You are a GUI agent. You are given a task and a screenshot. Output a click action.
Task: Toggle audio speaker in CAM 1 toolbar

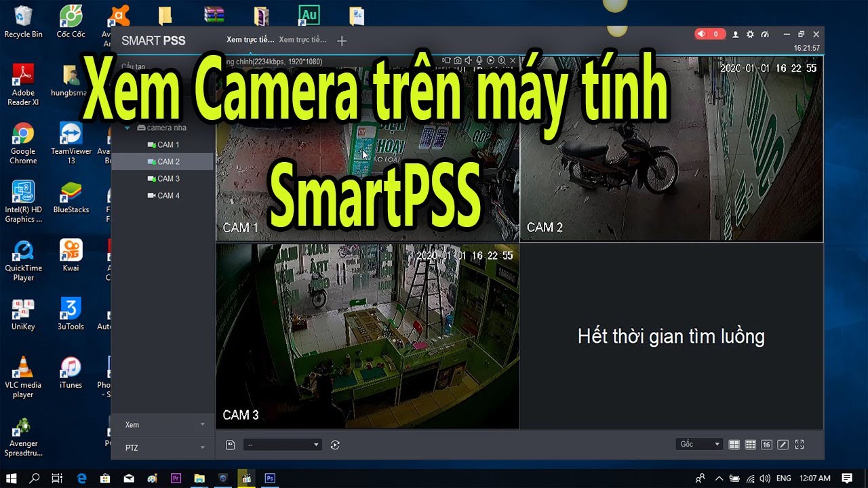468,61
